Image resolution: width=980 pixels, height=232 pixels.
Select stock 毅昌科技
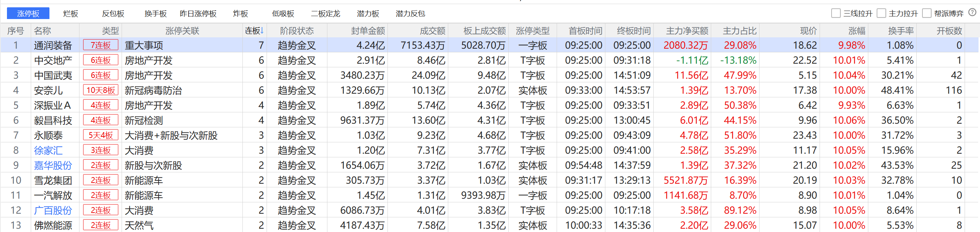click(53, 120)
